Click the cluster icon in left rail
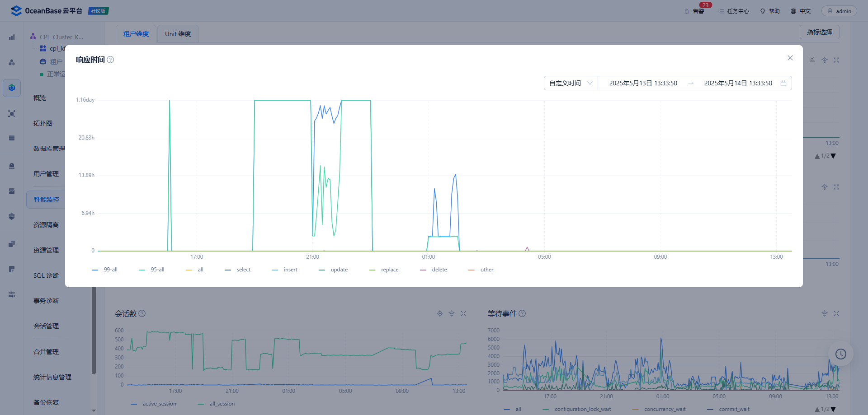Screen dimensions: 868x415 pos(12,62)
